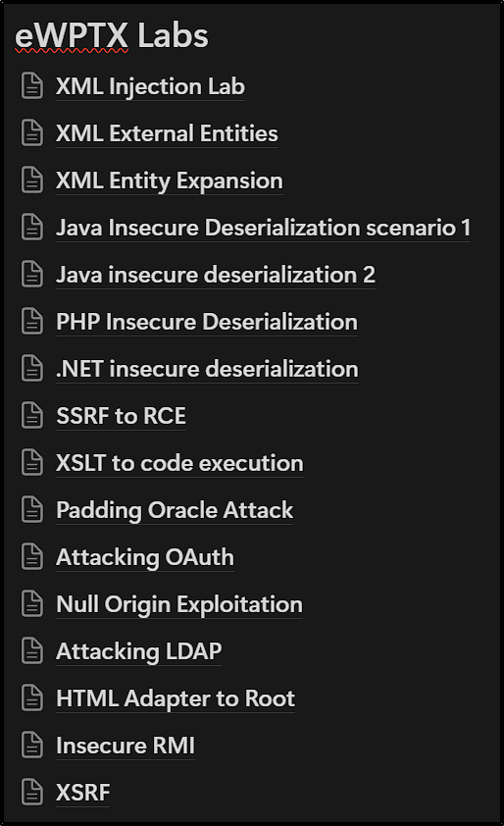Click the document icon beside Insecure RMI

(x=32, y=746)
